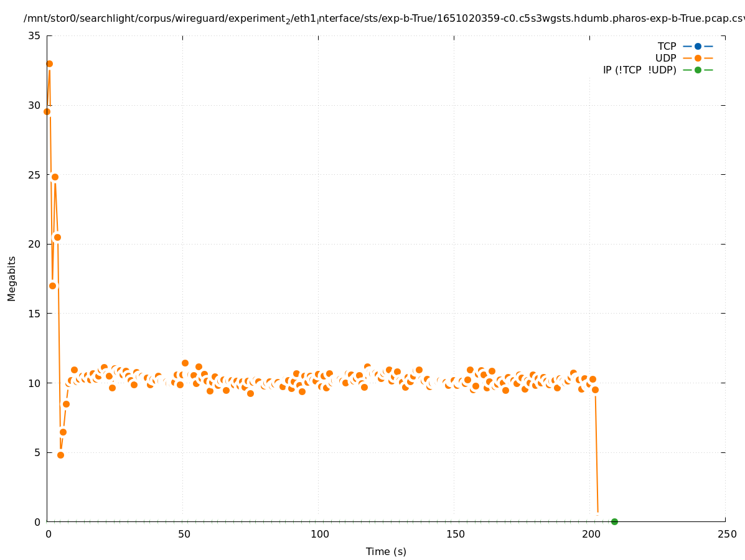
Task: Click the UDP data point near 25 Megabits
Action: coord(55,177)
